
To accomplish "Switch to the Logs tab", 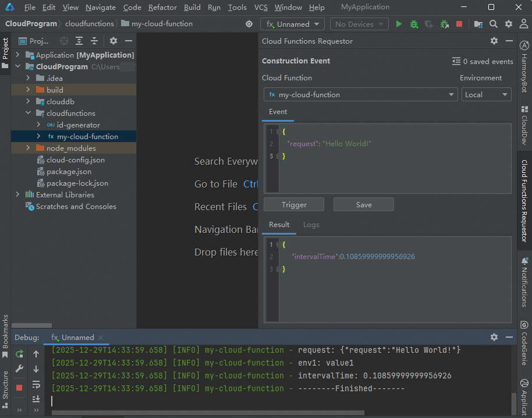I will [x=311, y=225].
